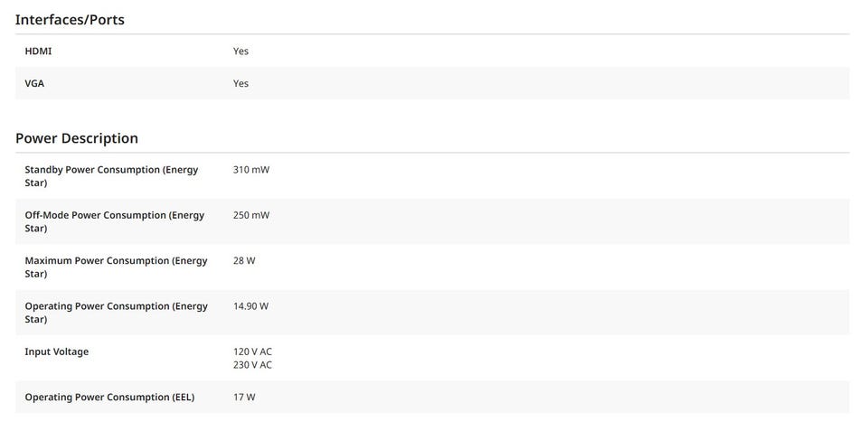
Task: Click the 14.90 W operating value
Action: pos(250,306)
